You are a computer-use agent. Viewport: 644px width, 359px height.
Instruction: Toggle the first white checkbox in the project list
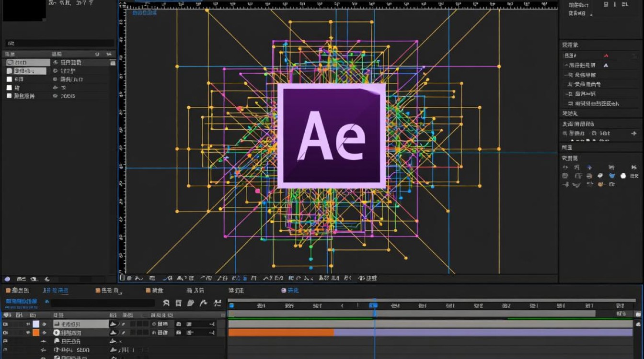click(9, 79)
